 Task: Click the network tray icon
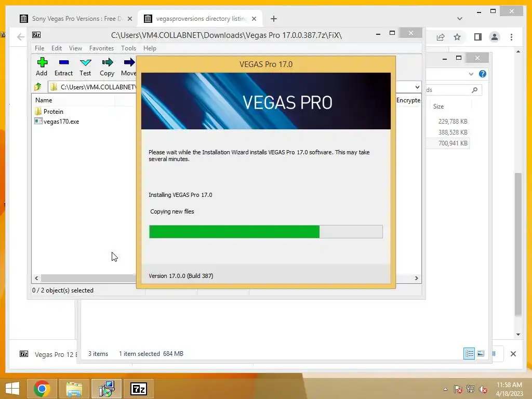pos(471,389)
